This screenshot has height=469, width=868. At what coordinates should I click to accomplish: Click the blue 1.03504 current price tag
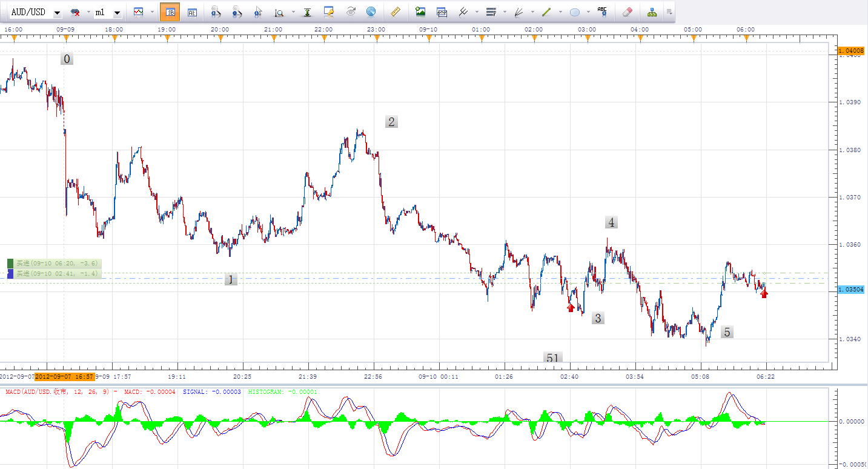[x=850, y=290]
